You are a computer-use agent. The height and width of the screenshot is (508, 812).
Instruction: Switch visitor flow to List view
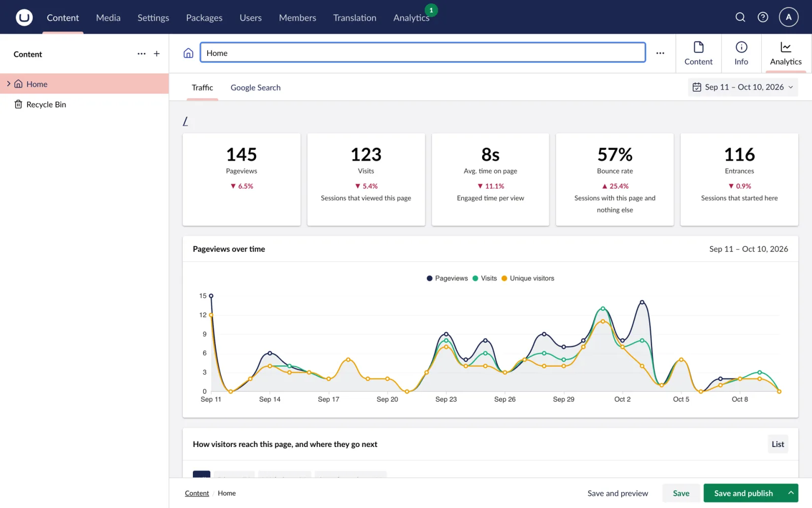tap(777, 444)
